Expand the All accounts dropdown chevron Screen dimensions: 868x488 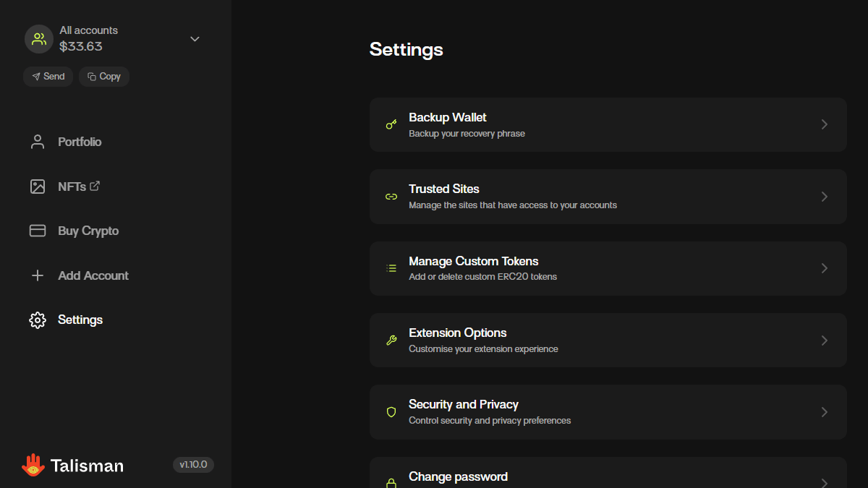tap(195, 39)
